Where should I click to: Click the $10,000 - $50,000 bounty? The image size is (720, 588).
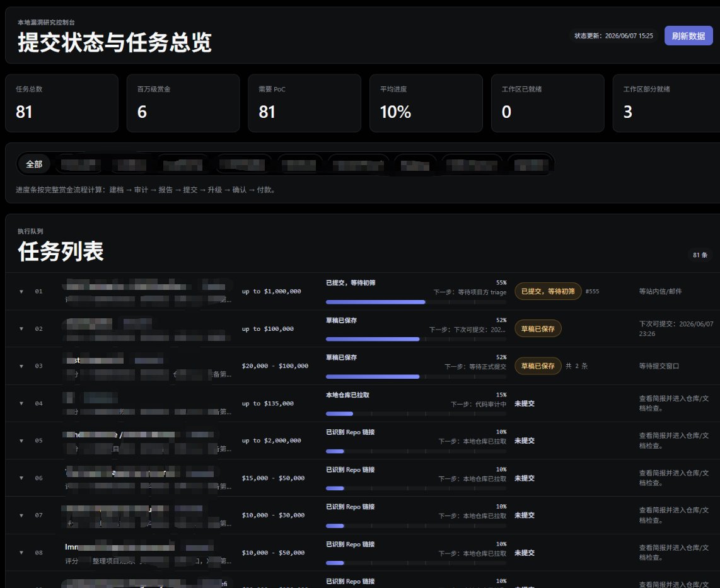point(273,553)
